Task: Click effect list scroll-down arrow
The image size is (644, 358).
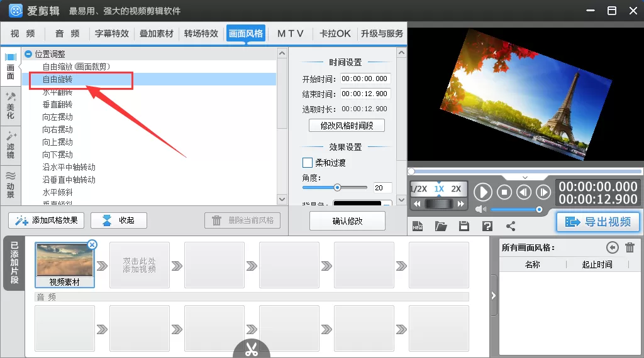Action: pos(282,199)
